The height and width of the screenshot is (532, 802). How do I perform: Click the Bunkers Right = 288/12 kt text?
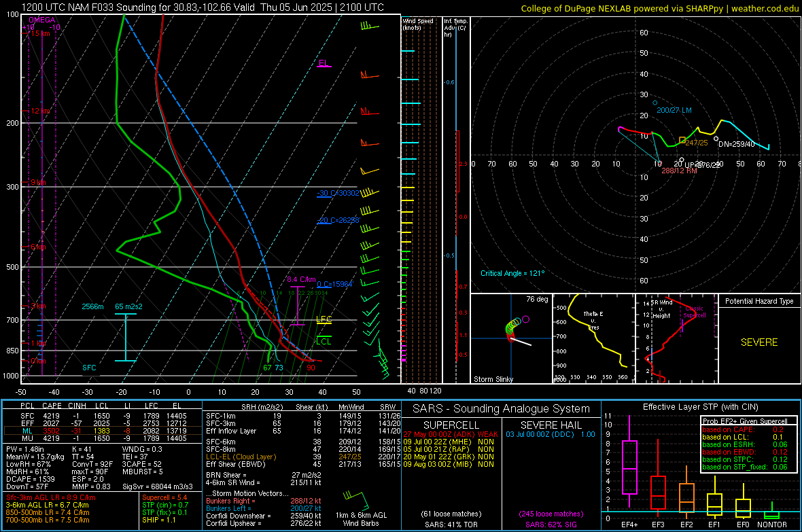pyautogui.click(x=264, y=501)
